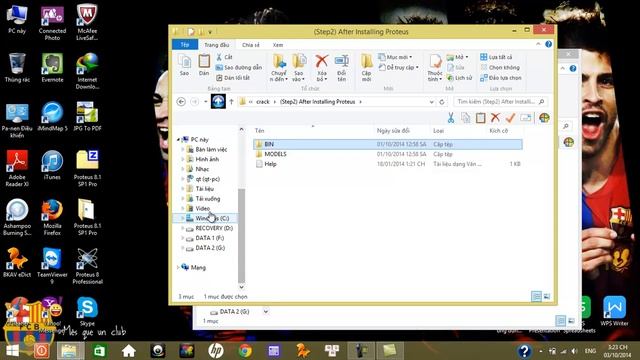The image size is (640, 360).
Task: Click the globe icon in secondary toolbar
Action: (544, 118)
